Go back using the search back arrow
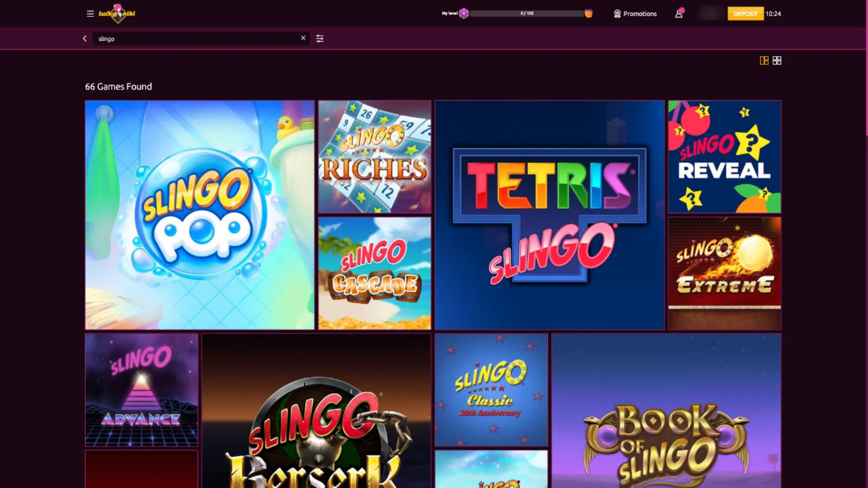 [x=85, y=38]
